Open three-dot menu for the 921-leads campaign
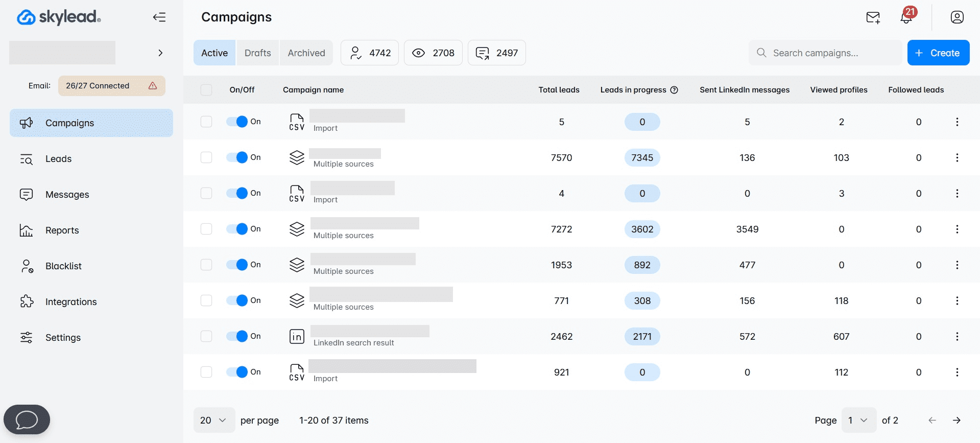 [957, 372]
